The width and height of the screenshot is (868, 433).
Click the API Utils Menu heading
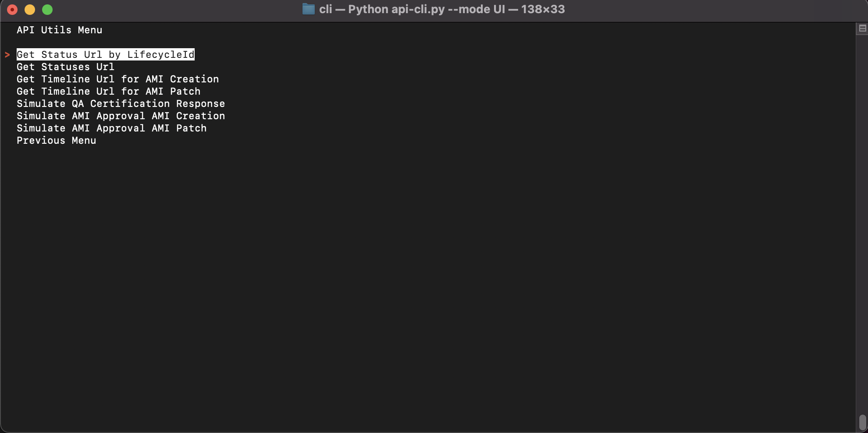coord(59,30)
